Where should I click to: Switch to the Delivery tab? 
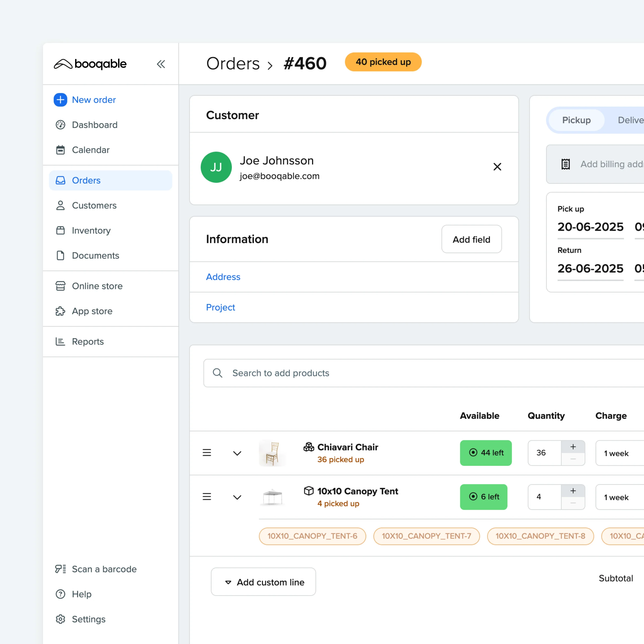pos(630,120)
